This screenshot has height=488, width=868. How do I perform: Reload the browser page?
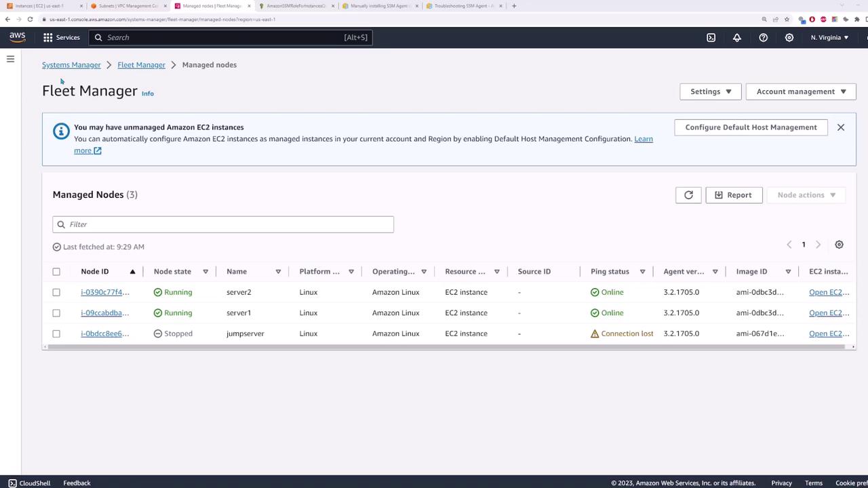click(x=30, y=19)
